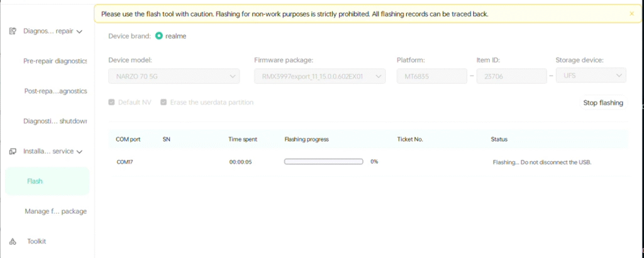Click the SN column header
Screen dimensions: 644x258
[166, 139]
